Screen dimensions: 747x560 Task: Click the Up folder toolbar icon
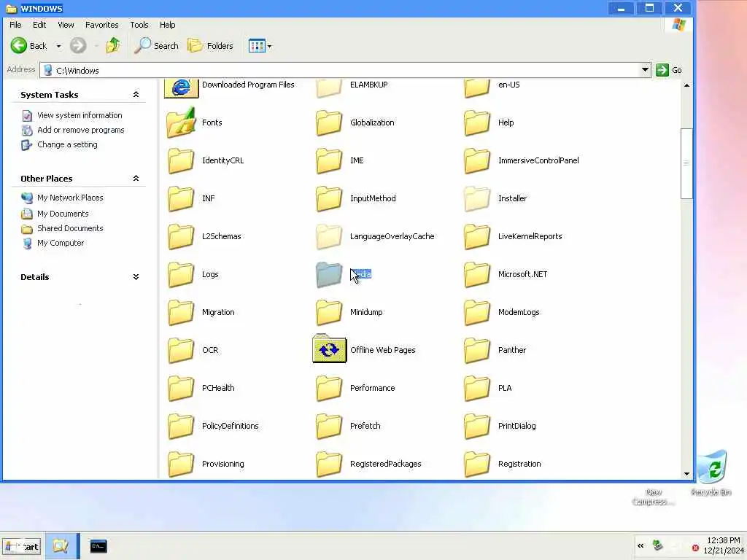pos(113,46)
